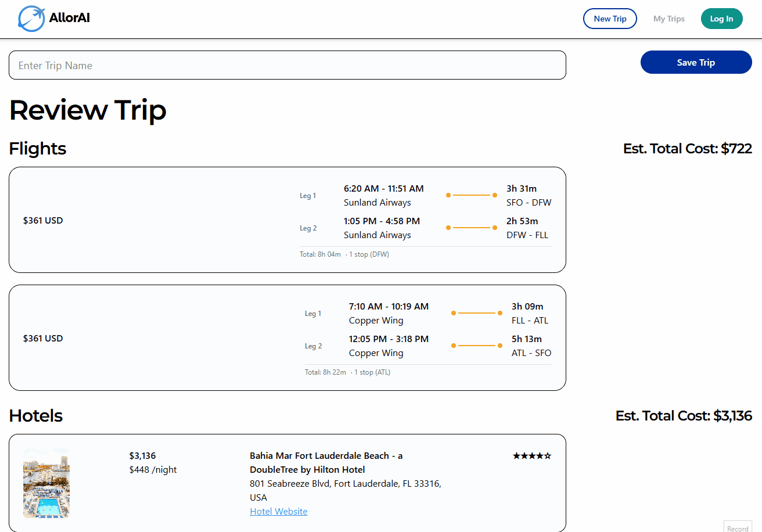Image resolution: width=762 pixels, height=532 pixels.
Task: Click the 1 stop (DFW) flight summary
Action: pos(369,254)
